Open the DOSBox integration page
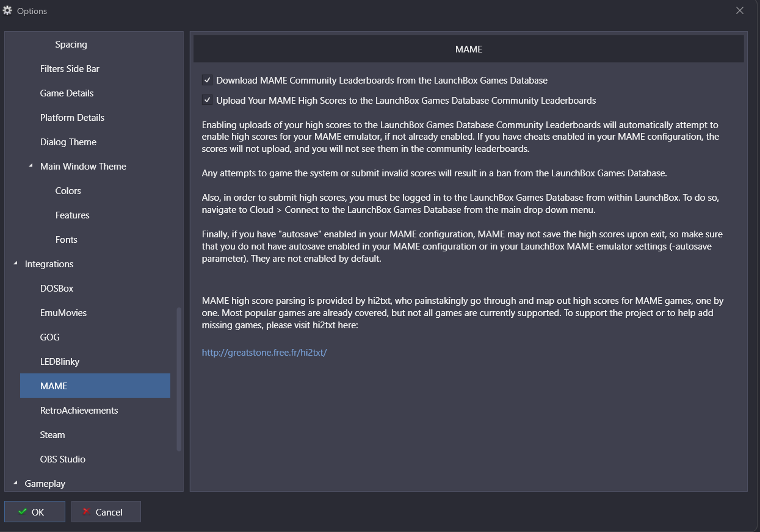The width and height of the screenshot is (760, 532). [x=57, y=289]
